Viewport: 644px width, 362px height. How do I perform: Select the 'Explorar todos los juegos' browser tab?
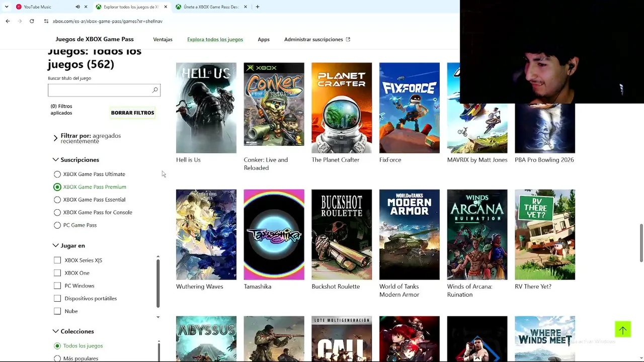click(x=131, y=7)
